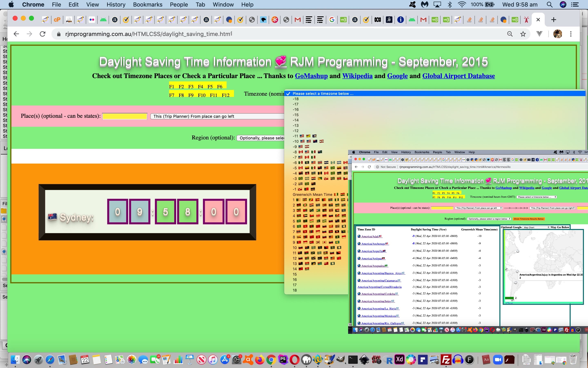588x368 pixels.
Task: Go back using Chrome's back arrow
Action: 16,34
